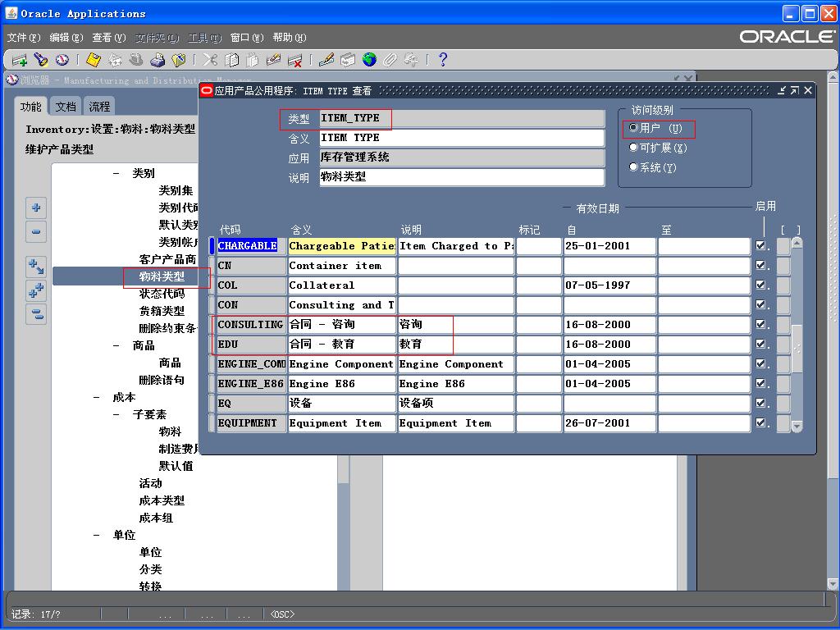Click the navigator Collapse minus button
This screenshot has width=840, height=630.
tap(36, 231)
